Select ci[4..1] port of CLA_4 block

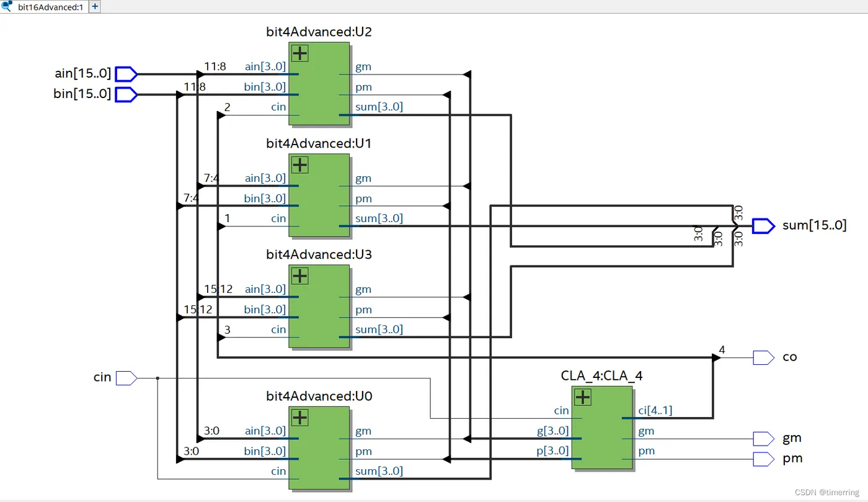(655, 410)
